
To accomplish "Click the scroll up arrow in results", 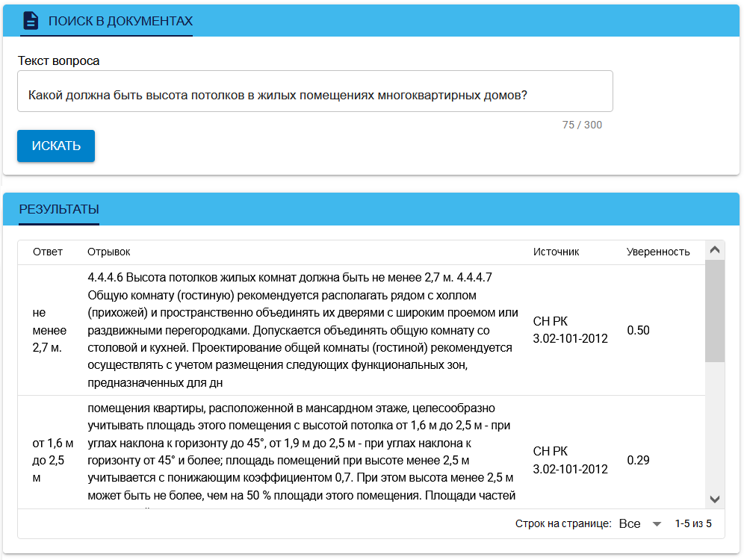I will tap(715, 250).
